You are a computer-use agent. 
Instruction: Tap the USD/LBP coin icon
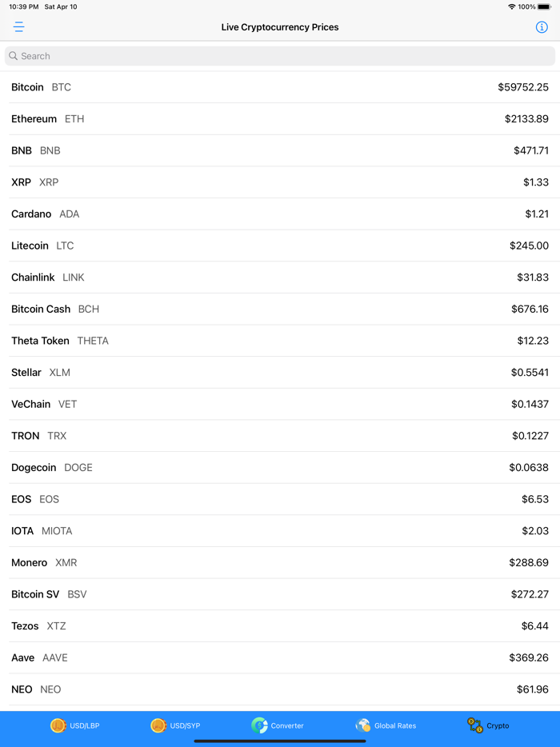pyautogui.click(x=58, y=725)
